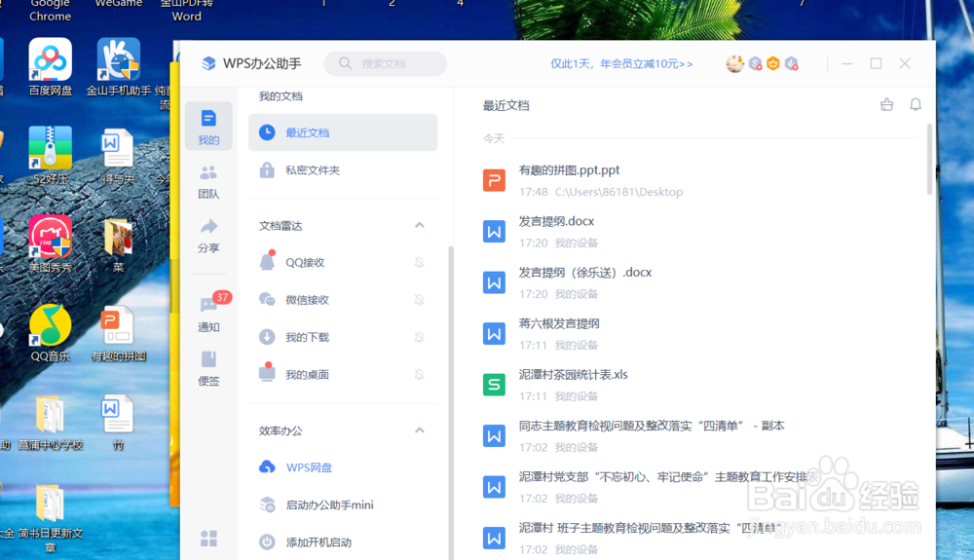974x560 pixels.
Task: Open the 我的 sidebar tab
Action: (208, 126)
